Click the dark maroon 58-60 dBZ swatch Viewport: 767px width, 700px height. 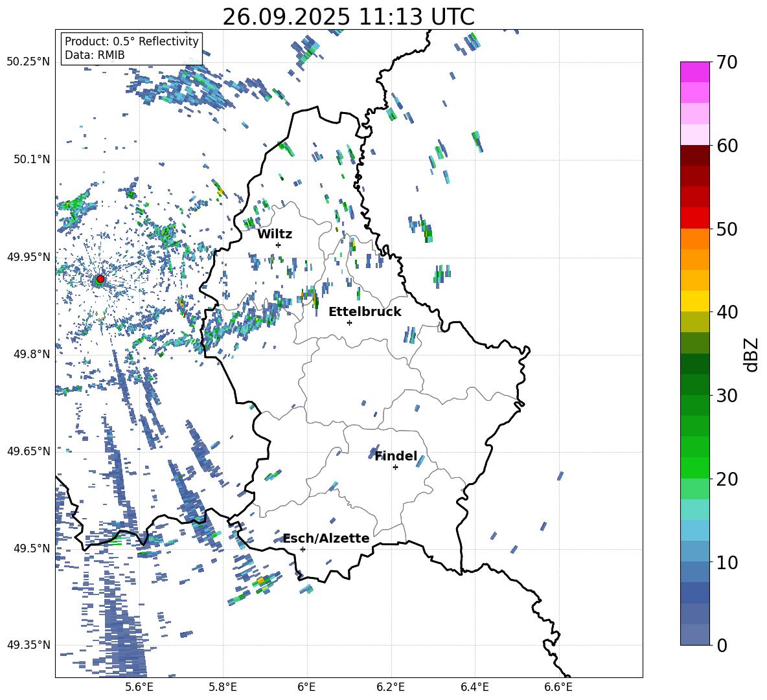pos(694,155)
